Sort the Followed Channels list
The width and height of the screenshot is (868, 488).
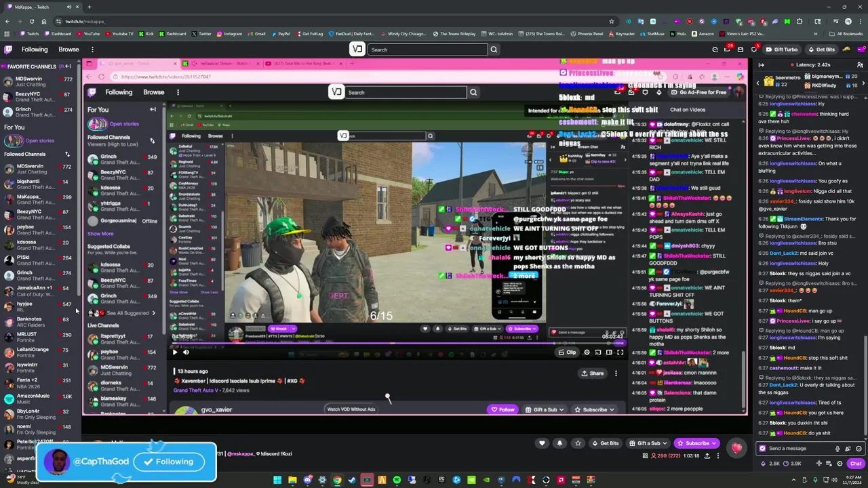[67, 155]
